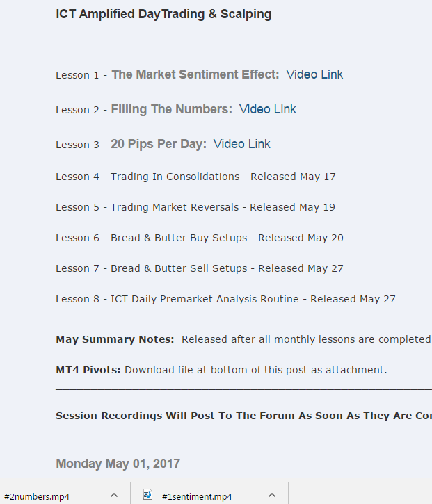Open downloaded file #1sentiment.mp4
The image size is (432, 504).
tap(197, 496)
